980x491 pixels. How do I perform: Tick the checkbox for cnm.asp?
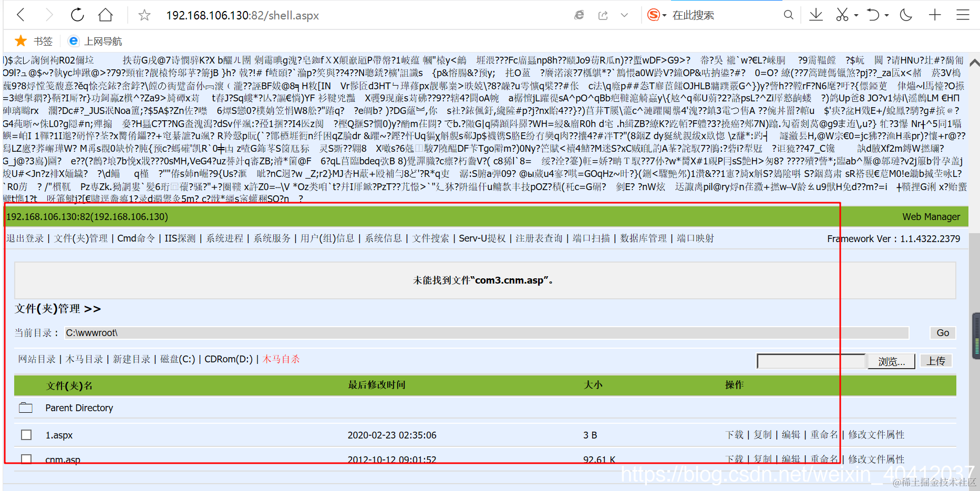[x=26, y=459]
